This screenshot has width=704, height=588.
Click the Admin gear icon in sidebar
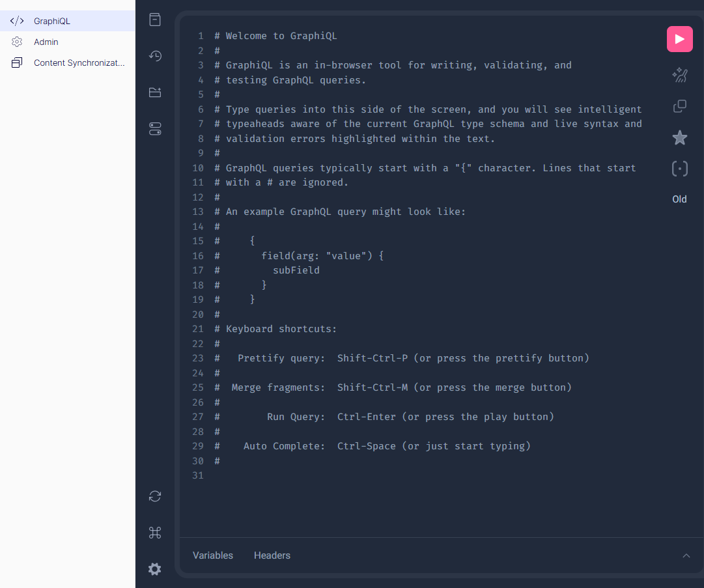click(x=17, y=42)
